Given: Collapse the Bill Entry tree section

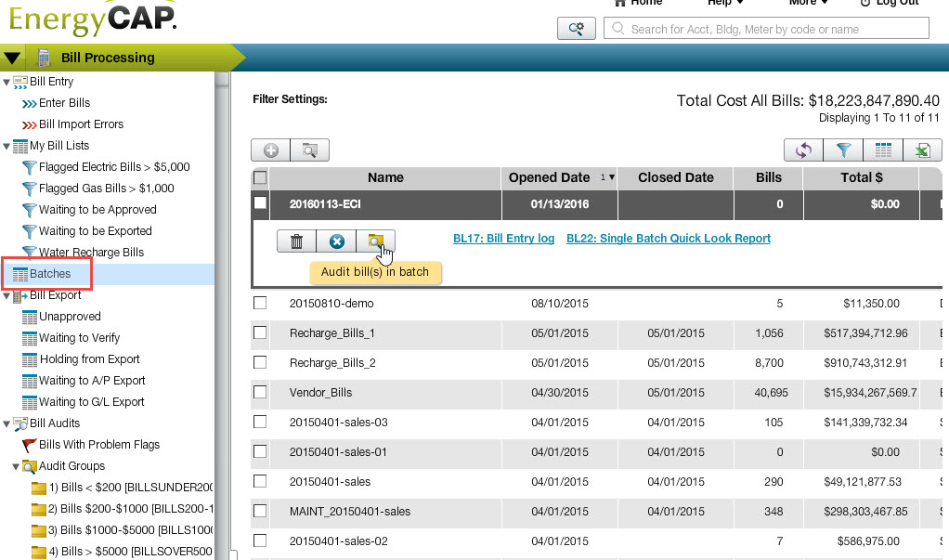Looking at the screenshot, I should [6, 82].
